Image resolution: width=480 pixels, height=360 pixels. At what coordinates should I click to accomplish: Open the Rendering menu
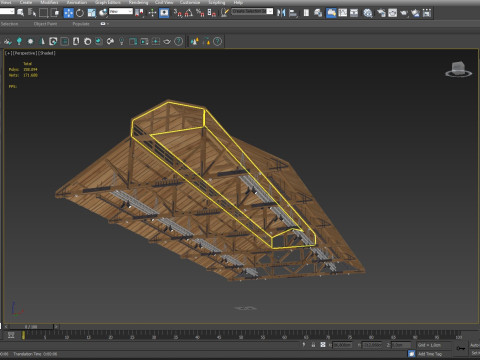click(138, 2)
